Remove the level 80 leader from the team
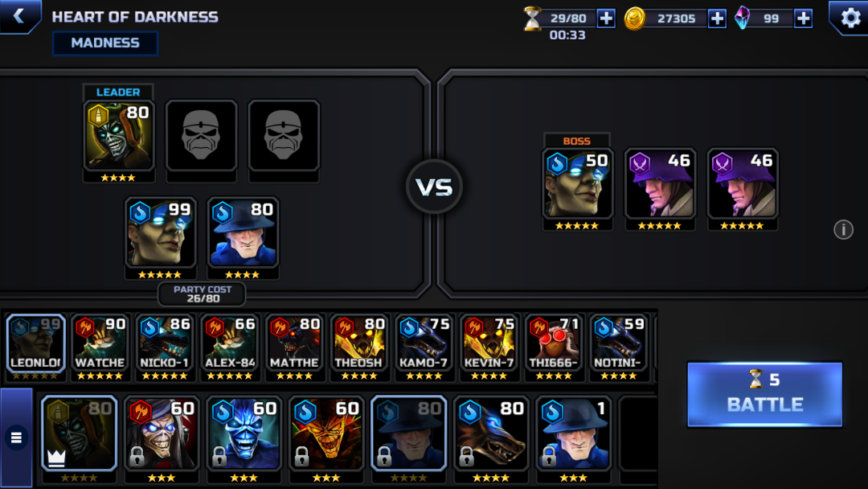This screenshot has height=489, width=868. [118, 136]
